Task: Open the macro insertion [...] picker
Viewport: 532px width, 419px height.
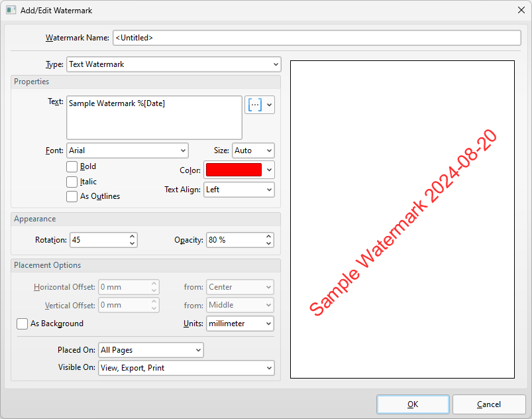Action: coord(255,105)
